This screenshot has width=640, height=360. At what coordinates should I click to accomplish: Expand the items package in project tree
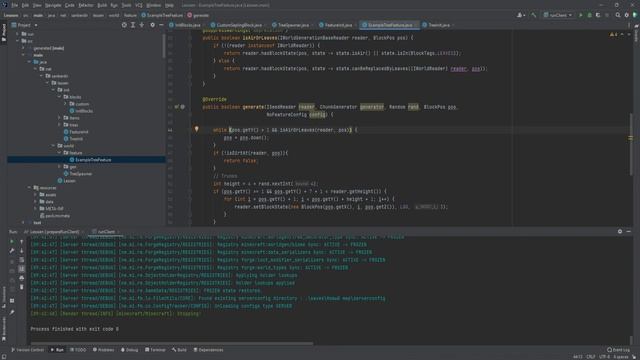tap(59, 118)
